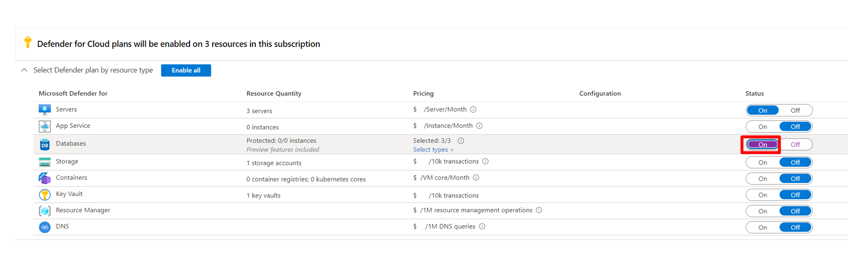The width and height of the screenshot is (868, 254).
Task: Open the Select types link
Action: coord(433,150)
